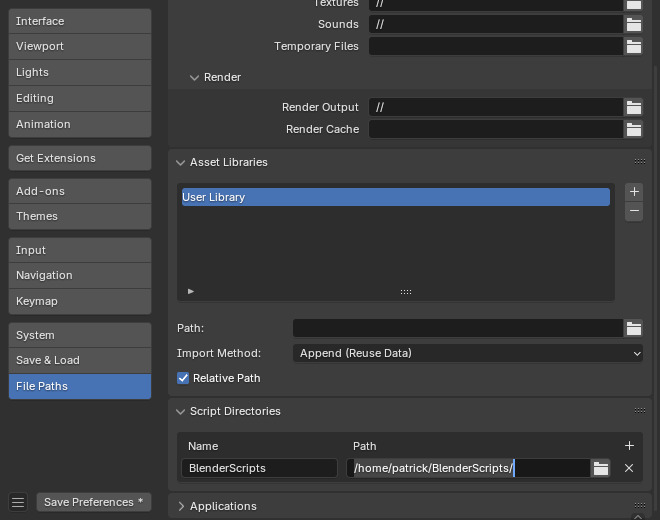The height and width of the screenshot is (520, 660).
Task: Open the Interface preferences section
Action: click(80, 21)
